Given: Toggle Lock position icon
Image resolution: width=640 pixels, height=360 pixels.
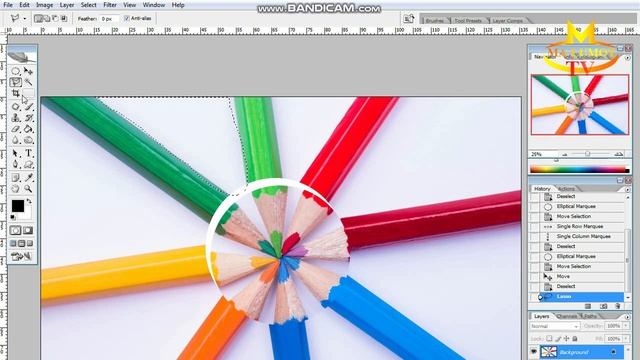Looking at the screenshot, I should [x=567, y=339].
